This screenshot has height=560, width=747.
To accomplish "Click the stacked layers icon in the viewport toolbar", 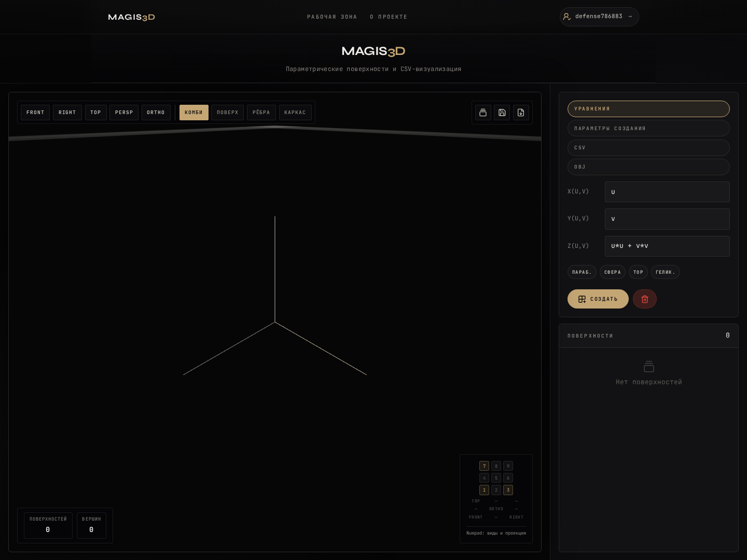I will coord(483,113).
